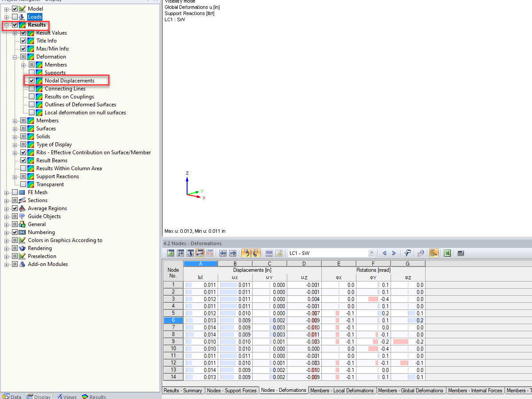
Task: Open the calculator icon in table toolbar
Action: tap(461, 253)
